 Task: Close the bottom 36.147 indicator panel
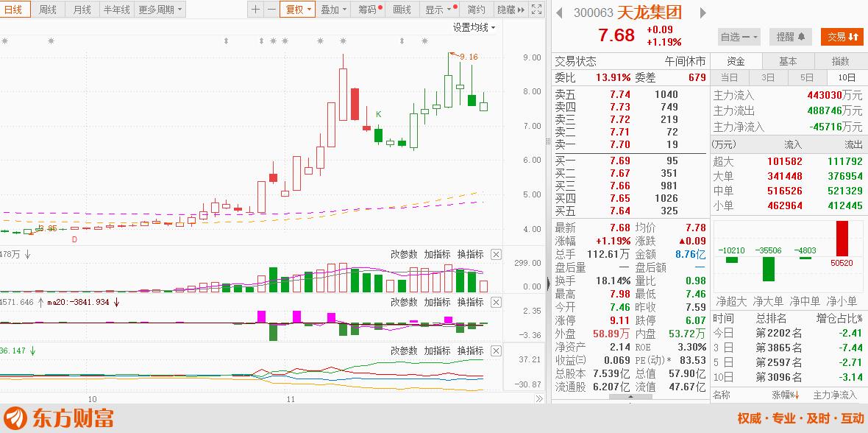tap(496, 351)
